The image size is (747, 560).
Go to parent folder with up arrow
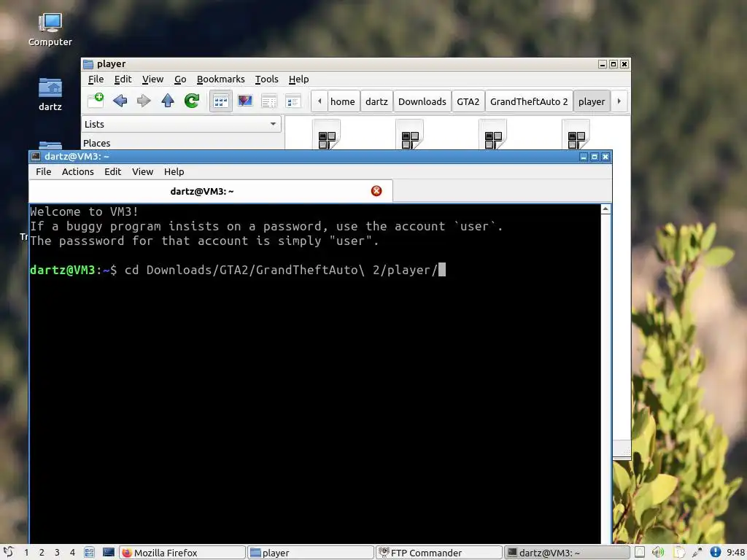168,101
